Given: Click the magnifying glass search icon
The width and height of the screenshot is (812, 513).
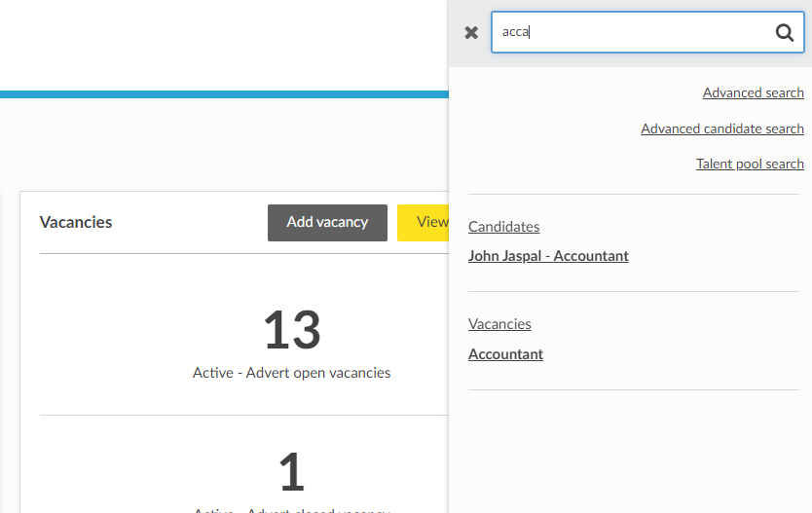Looking at the screenshot, I should click(784, 33).
